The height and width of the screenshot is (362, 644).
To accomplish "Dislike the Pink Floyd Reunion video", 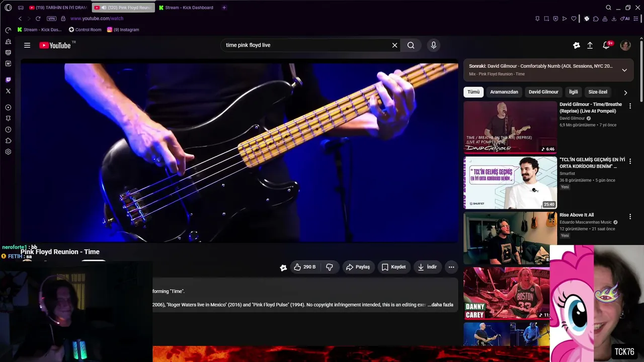I will click(x=330, y=267).
